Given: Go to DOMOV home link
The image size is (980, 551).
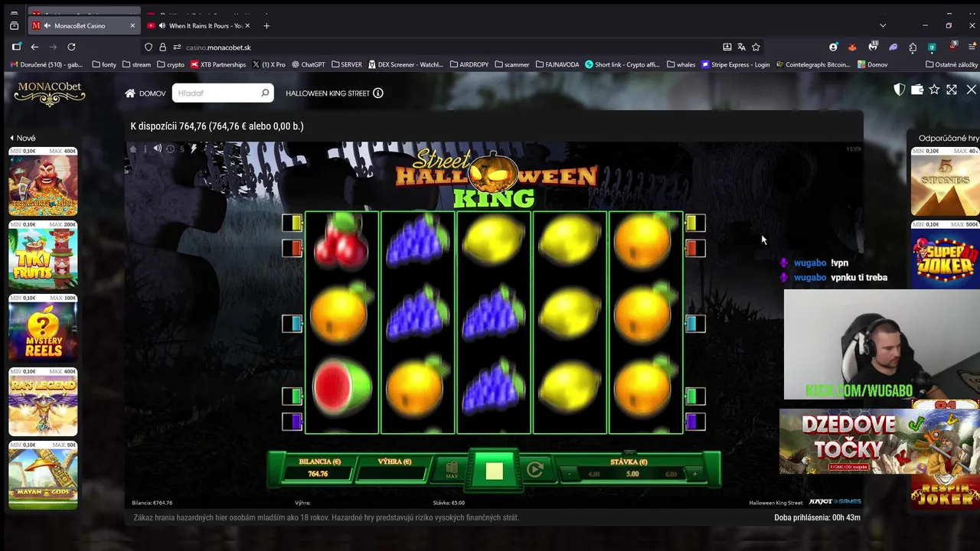Looking at the screenshot, I should (x=145, y=93).
